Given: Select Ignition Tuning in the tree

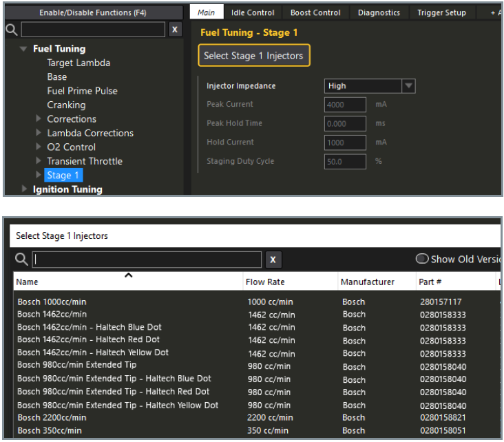Looking at the screenshot, I should coord(67,189).
